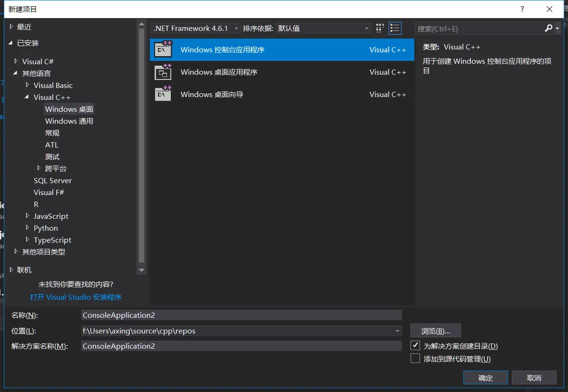Select the Windows 桌面向导 template row
Viewport: 568px width, 392px height.
coord(282,94)
